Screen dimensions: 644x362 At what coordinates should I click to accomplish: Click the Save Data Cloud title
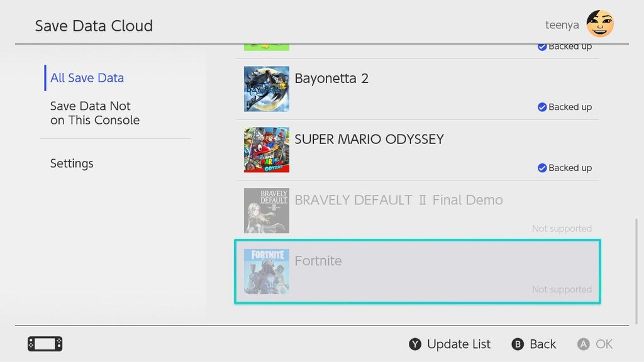[94, 26]
